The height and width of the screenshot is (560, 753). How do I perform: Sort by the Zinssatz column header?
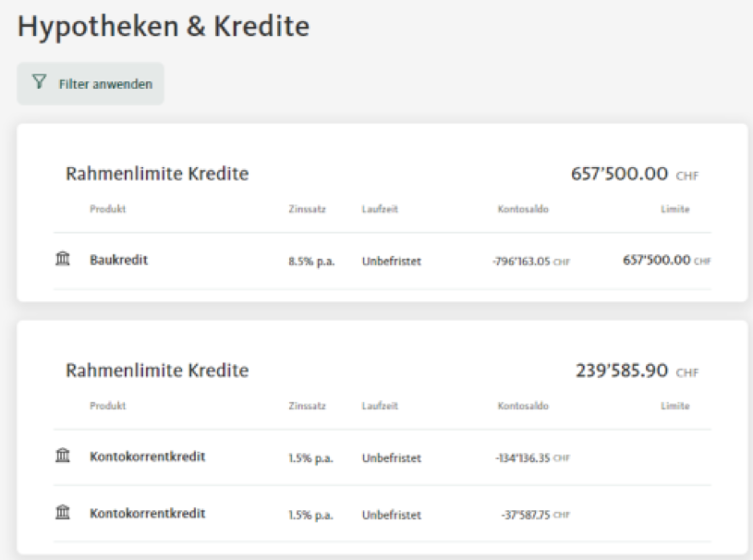[307, 210]
